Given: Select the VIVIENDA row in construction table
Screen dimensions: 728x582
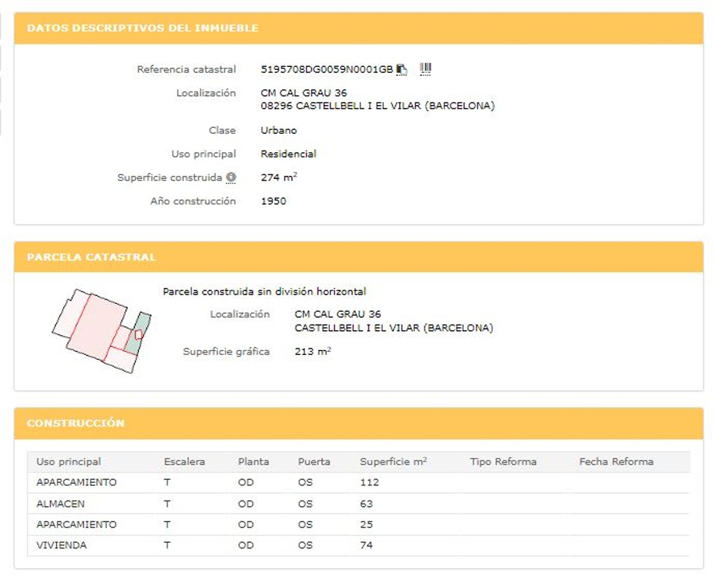Looking at the screenshot, I should pyautogui.click(x=358, y=546).
